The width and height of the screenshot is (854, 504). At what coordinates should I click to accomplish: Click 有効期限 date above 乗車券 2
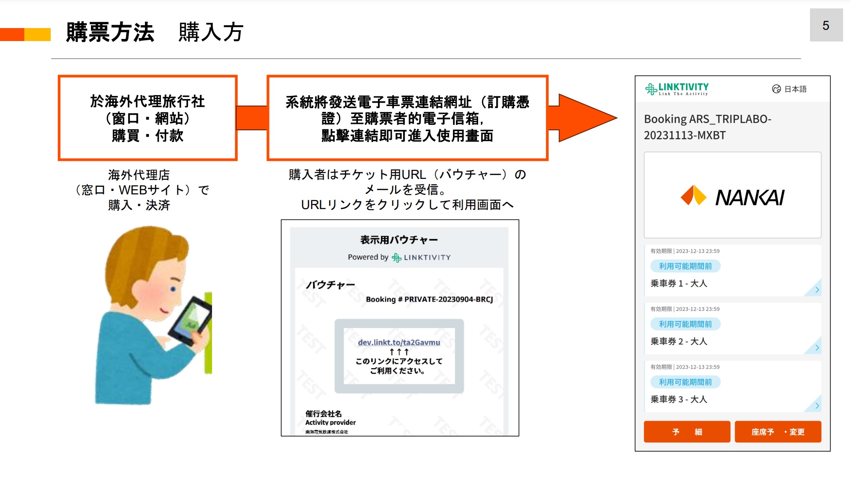(x=685, y=309)
